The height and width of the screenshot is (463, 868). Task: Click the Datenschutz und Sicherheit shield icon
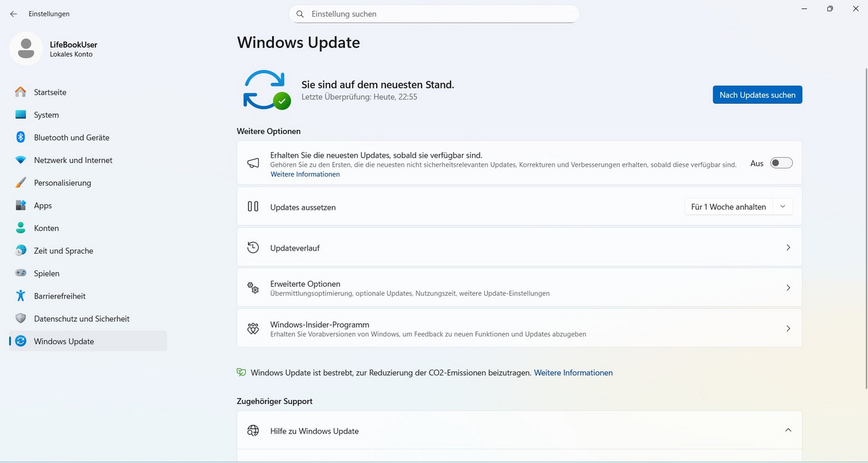tap(21, 319)
